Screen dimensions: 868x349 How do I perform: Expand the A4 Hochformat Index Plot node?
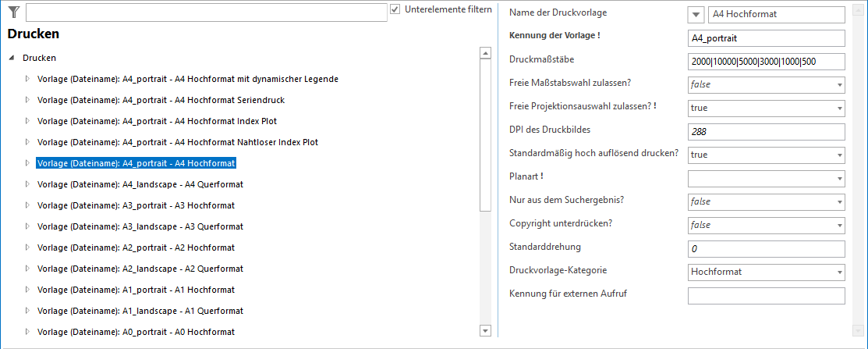[x=27, y=121]
